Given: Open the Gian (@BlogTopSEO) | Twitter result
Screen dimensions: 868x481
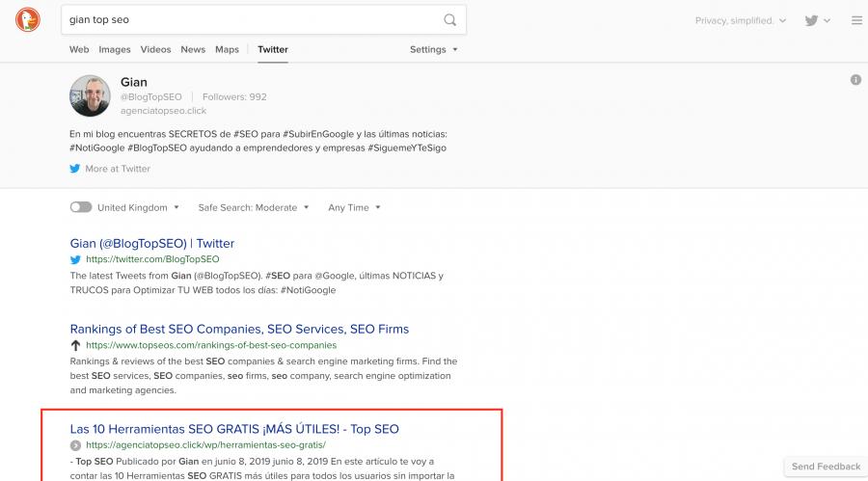Looking at the screenshot, I should pyautogui.click(x=152, y=244).
